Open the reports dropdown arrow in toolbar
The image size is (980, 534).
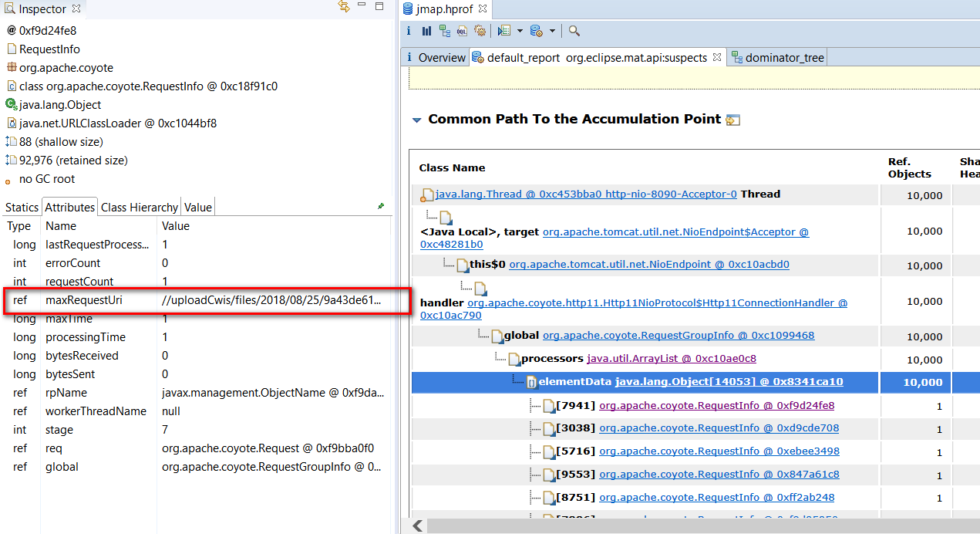(x=520, y=31)
